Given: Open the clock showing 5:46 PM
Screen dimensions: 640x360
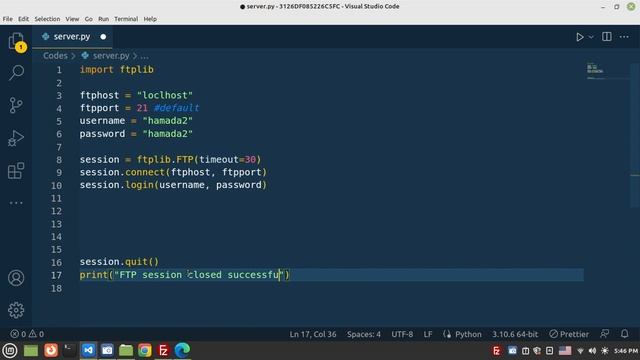Looking at the screenshot, I should [626, 351].
